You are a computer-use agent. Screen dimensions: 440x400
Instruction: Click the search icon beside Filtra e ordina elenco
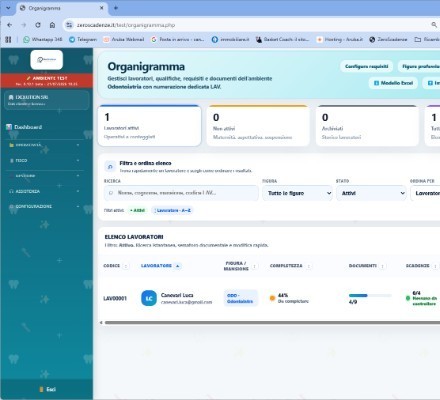[x=110, y=166]
